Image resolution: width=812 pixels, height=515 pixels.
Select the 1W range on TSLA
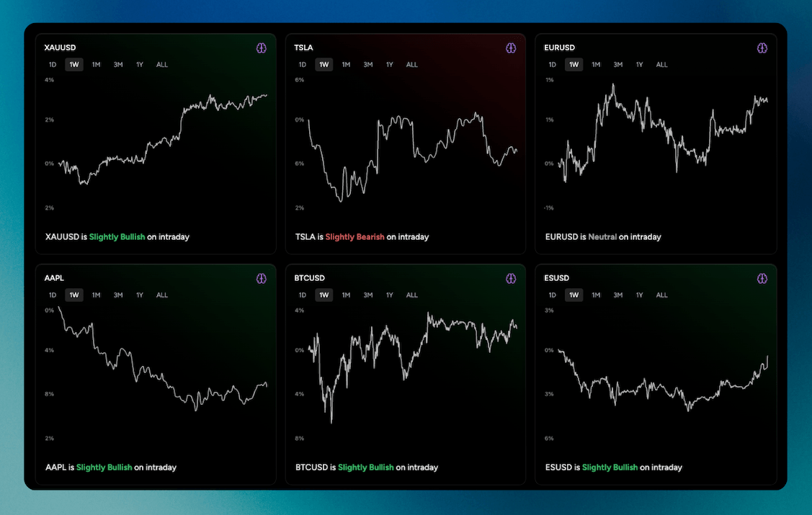click(324, 65)
